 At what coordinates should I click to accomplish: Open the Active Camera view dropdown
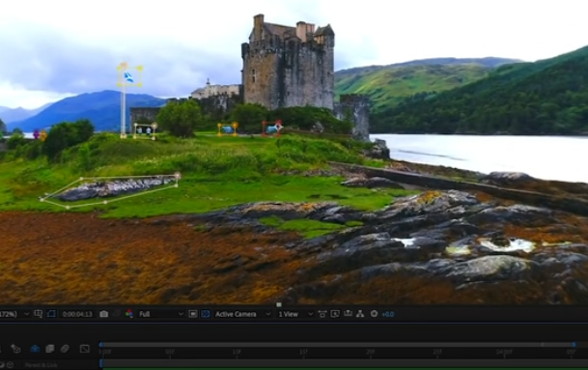coord(242,314)
